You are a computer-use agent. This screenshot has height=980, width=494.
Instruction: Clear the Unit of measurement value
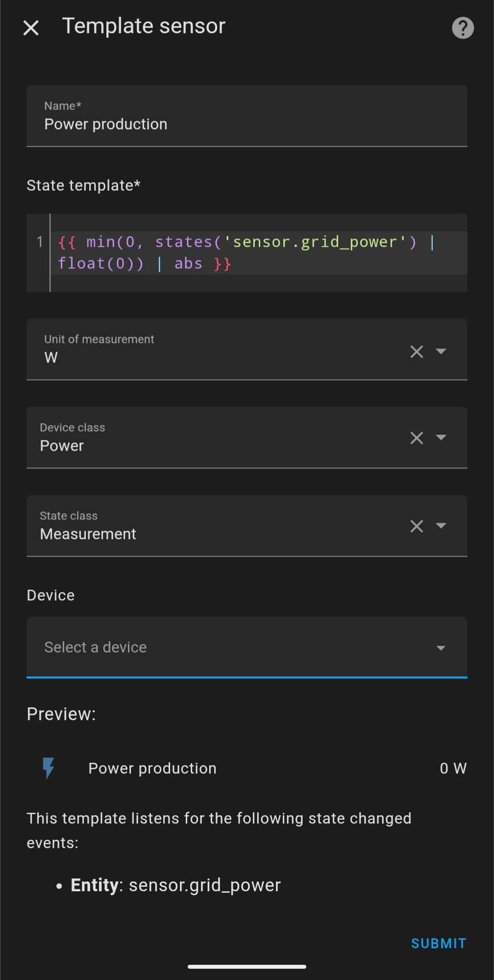416,351
